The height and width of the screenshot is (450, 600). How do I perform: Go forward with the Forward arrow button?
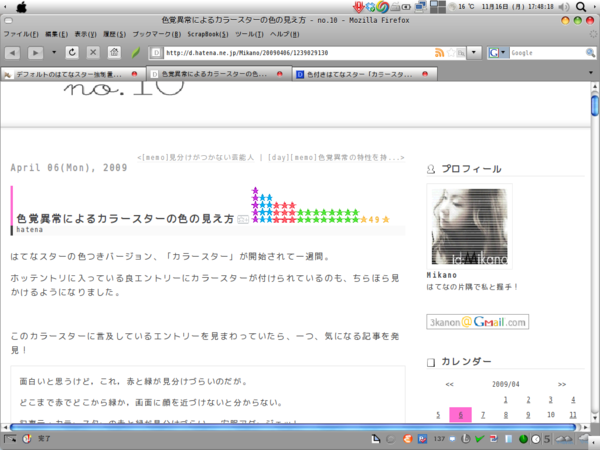(x=35, y=52)
